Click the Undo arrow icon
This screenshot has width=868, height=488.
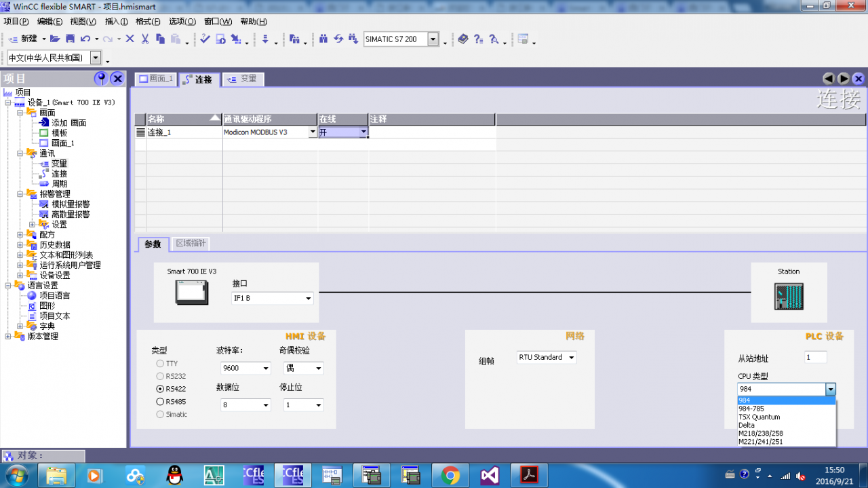click(x=85, y=39)
